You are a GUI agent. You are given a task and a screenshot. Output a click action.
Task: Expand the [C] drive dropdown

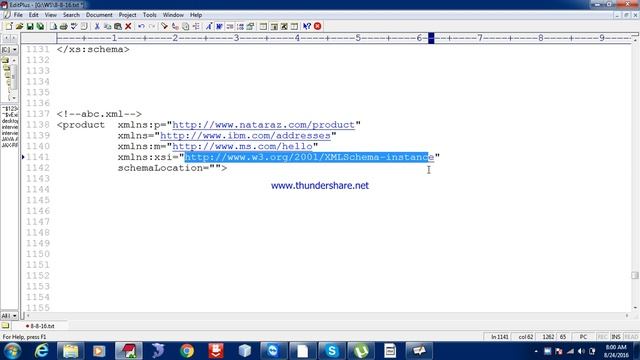click(x=15, y=49)
